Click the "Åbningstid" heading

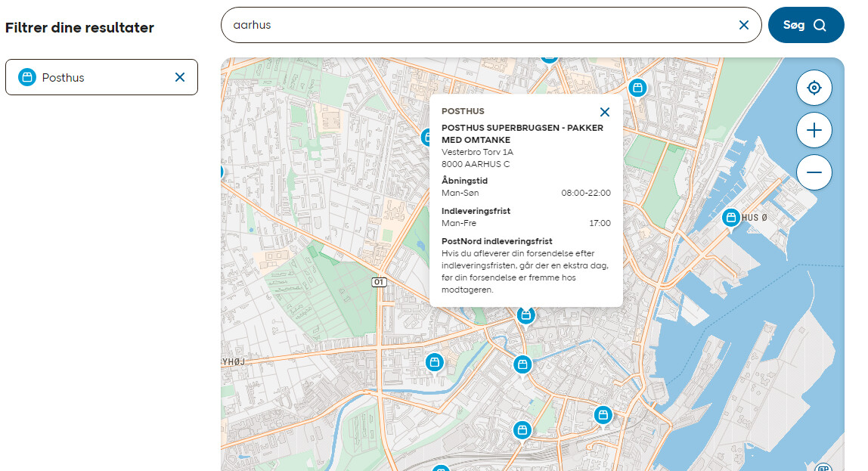pos(464,181)
